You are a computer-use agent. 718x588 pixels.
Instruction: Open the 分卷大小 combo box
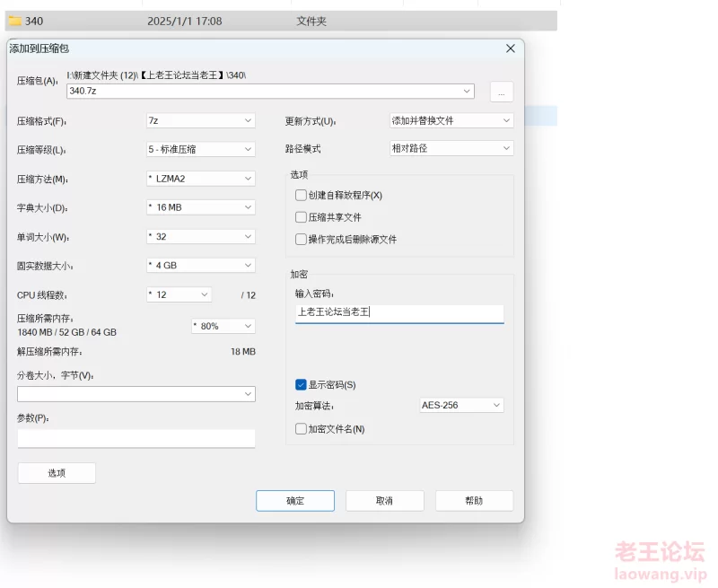coord(136,394)
